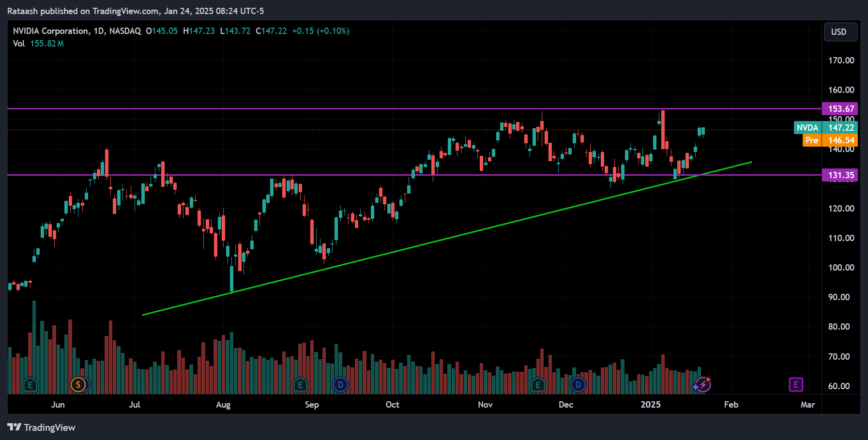Click the high value H147.23
The width and height of the screenshot is (868, 440).
[198, 31]
